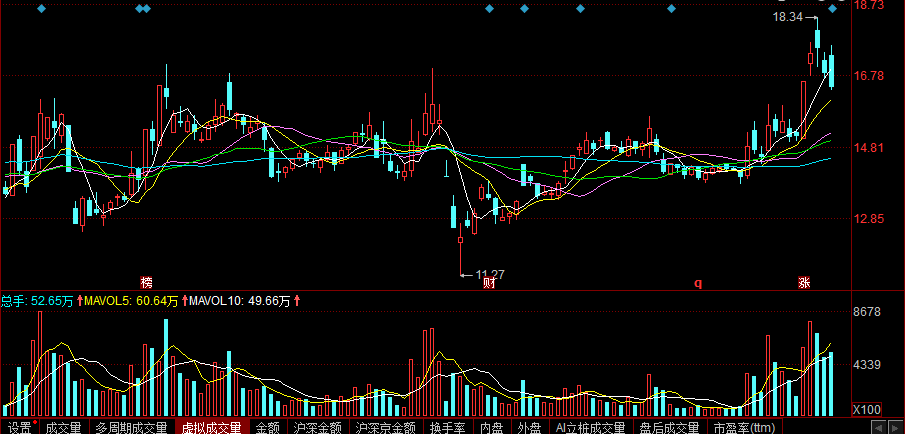905x434 pixels.
Task: Switch to the 盘后成交量 tab
Action: click(669, 428)
